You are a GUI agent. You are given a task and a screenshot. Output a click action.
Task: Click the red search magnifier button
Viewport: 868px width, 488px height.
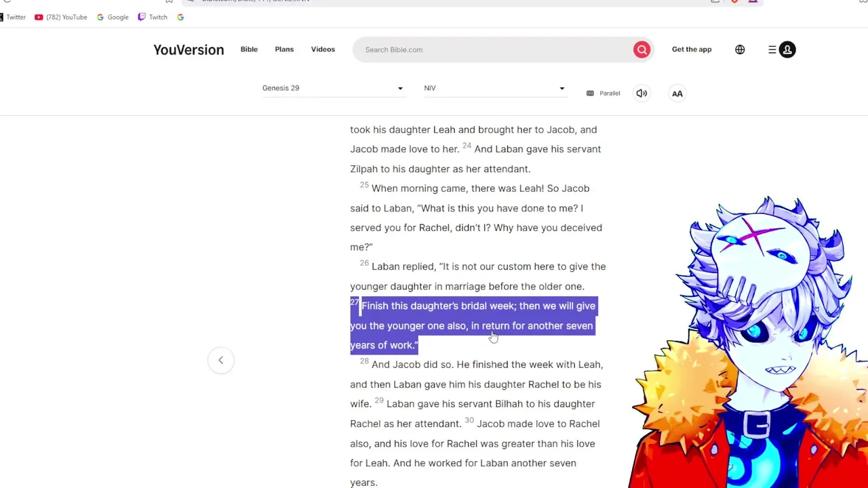coord(642,49)
